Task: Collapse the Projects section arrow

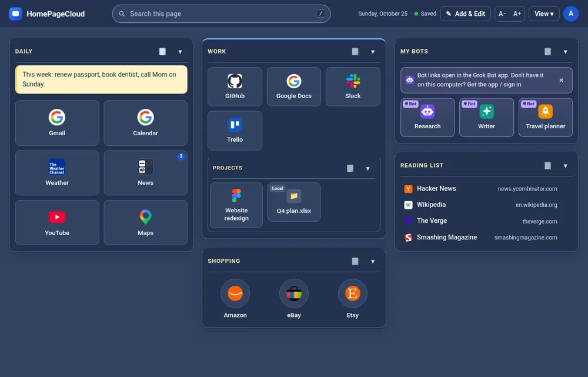Action: (x=368, y=168)
